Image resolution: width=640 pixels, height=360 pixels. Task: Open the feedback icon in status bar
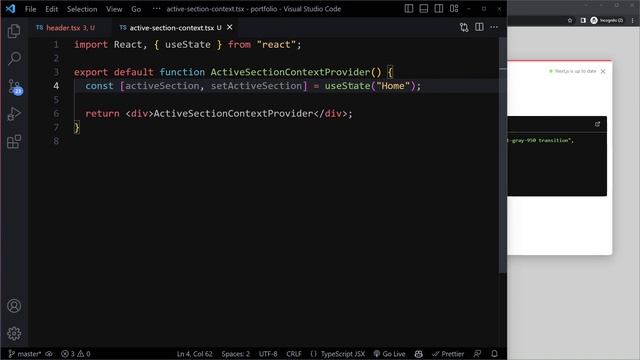478,354
